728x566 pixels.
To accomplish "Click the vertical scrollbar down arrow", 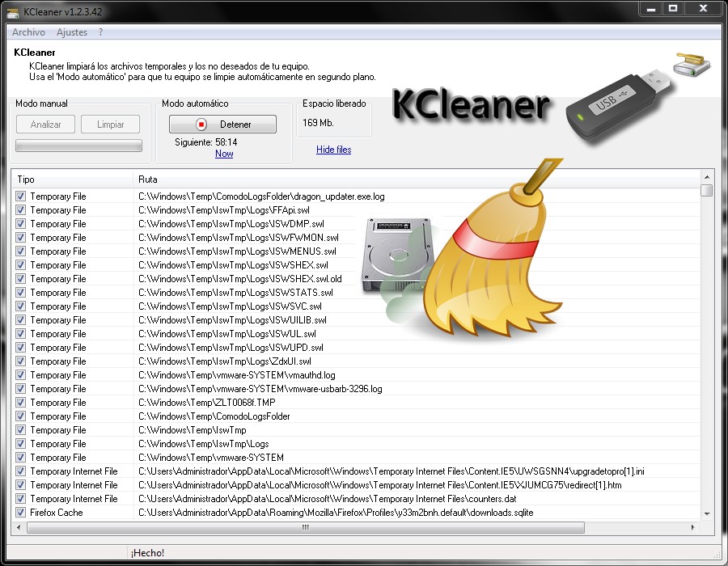I will [707, 513].
